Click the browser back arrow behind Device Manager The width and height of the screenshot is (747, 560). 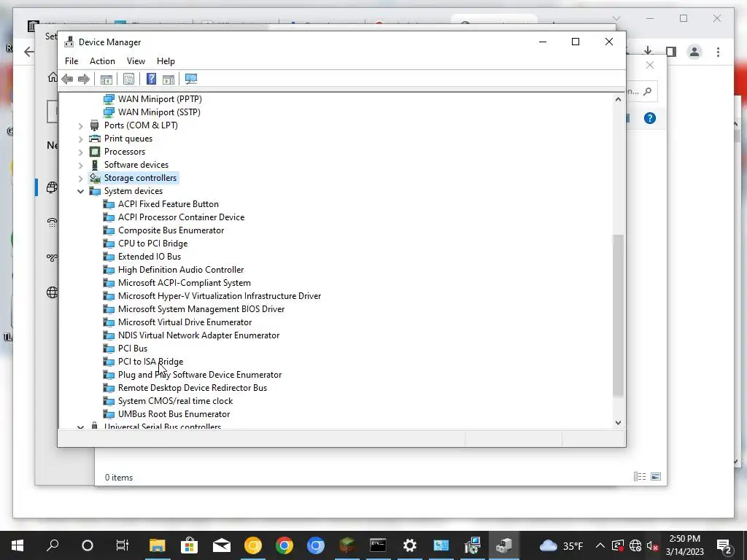(29, 52)
